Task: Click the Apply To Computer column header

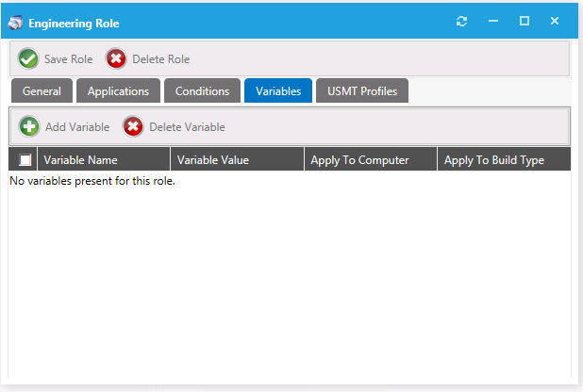Action: [x=359, y=160]
